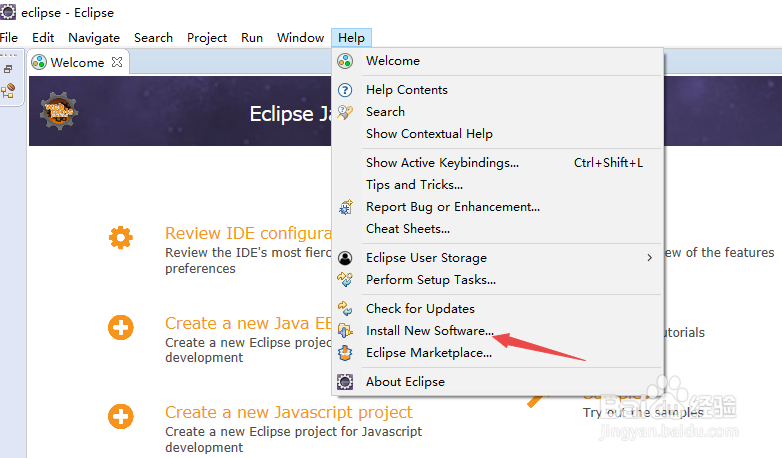The height and width of the screenshot is (458, 782).
Task: Choose Show Contextual Help
Action: point(498,134)
